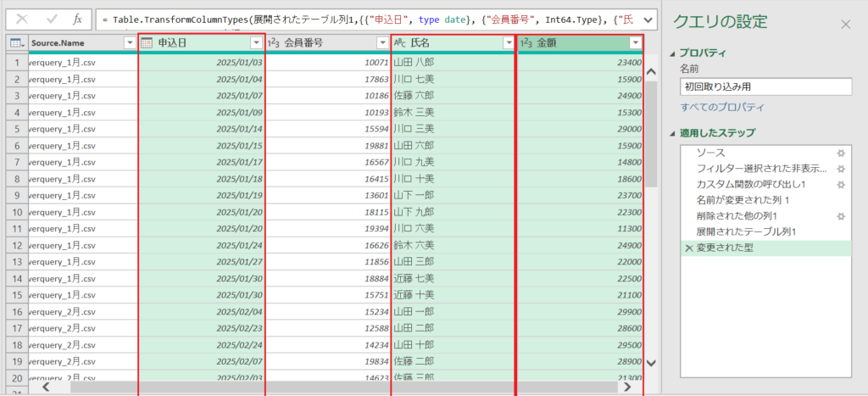Close the クエリの設定 pane
This screenshot has height=396, width=868.
[x=845, y=25]
